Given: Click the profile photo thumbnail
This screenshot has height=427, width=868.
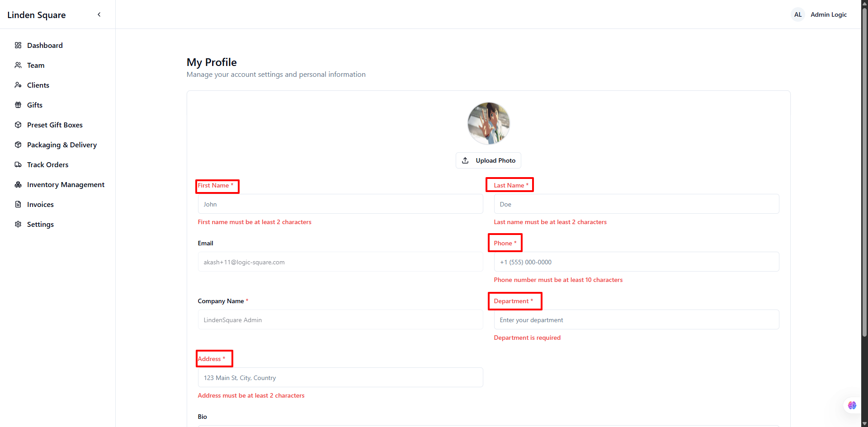Looking at the screenshot, I should [488, 123].
